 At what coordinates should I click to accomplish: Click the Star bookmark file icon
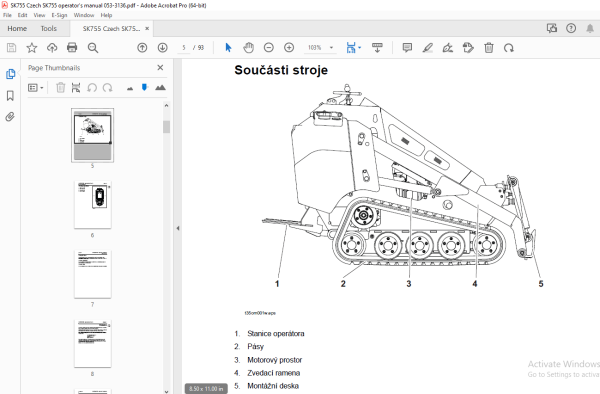(x=32, y=47)
